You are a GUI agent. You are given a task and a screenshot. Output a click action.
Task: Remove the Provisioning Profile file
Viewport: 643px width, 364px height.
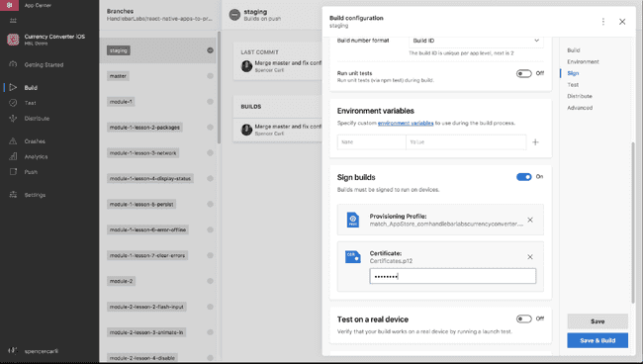point(530,220)
